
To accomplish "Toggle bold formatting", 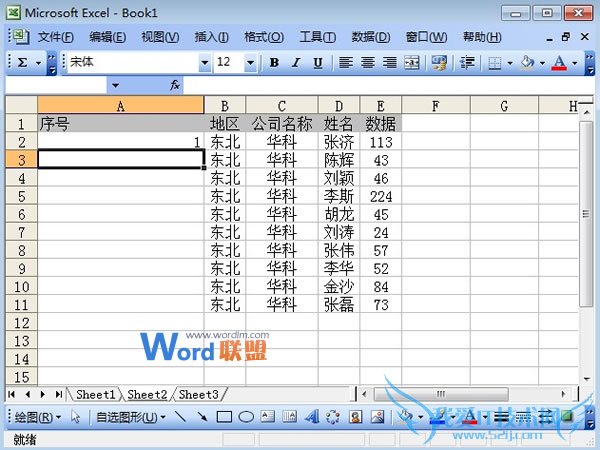I will coord(274,62).
